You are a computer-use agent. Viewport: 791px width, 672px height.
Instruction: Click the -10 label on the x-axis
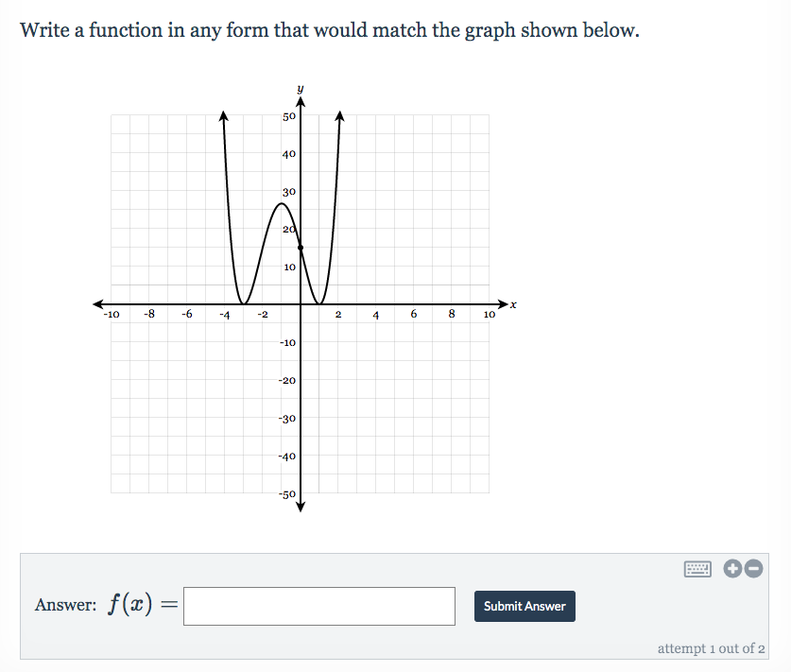tap(110, 315)
